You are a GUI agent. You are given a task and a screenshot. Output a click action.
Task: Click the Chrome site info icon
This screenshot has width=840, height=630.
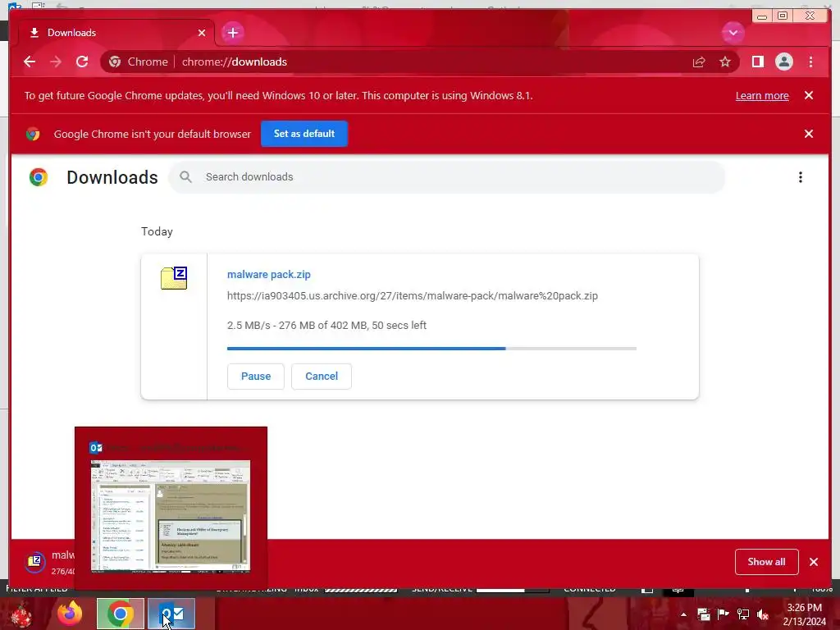[115, 62]
